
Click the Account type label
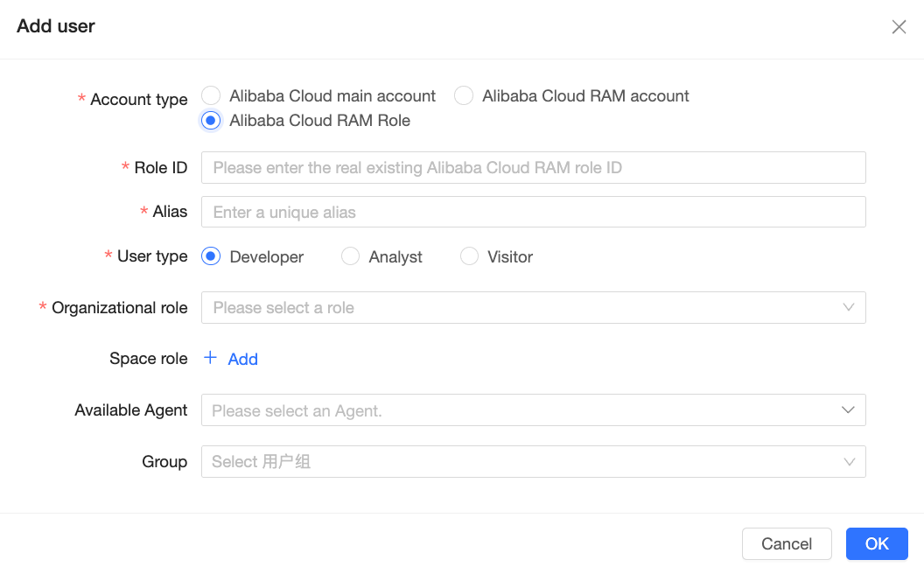(x=139, y=100)
